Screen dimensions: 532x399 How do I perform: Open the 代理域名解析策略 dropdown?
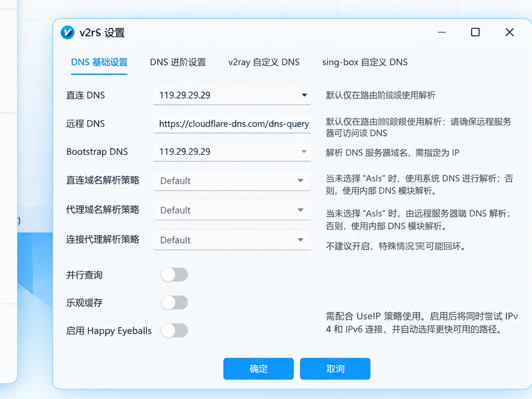tap(232, 210)
